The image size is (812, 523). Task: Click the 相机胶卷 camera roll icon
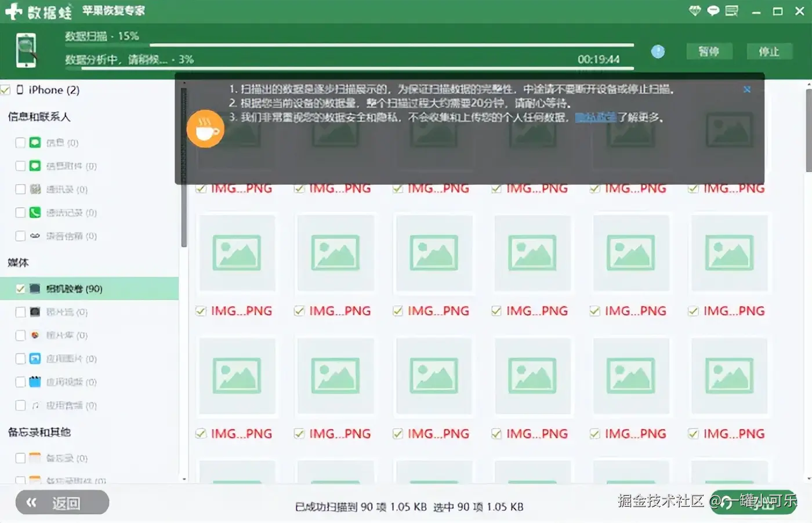click(35, 289)
